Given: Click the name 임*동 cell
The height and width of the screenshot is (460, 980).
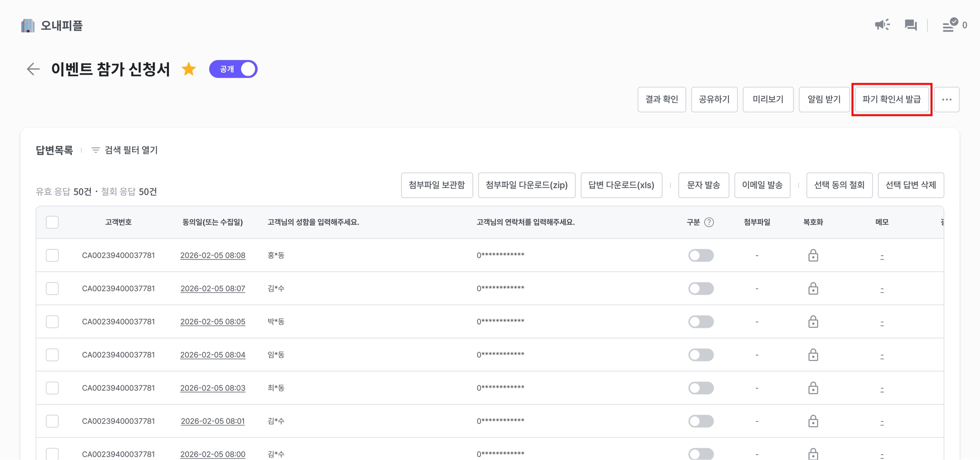Looking at the screenshot, I should [276, 355].
